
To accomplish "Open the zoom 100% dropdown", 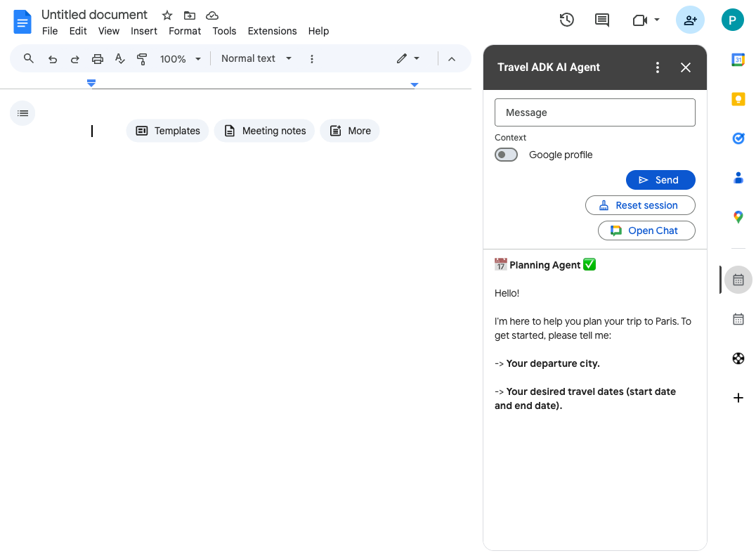I will pos(180,59).
